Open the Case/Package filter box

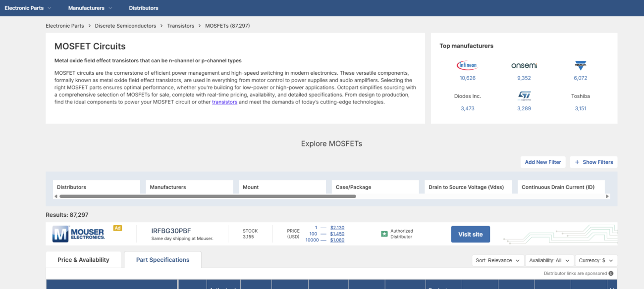point(375,187)
